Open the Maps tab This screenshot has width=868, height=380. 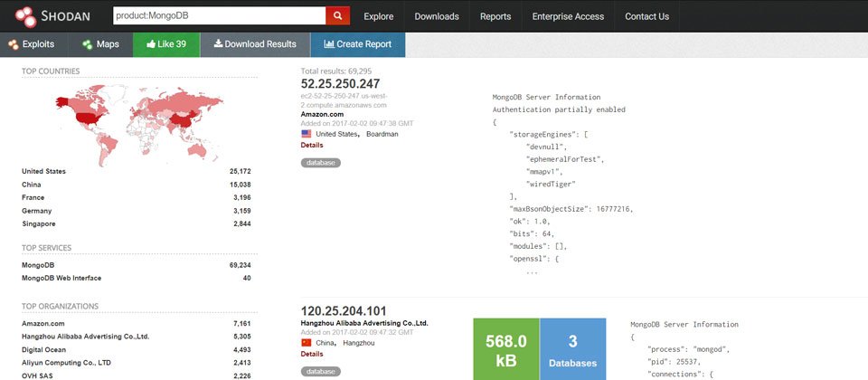coord(100,44)
